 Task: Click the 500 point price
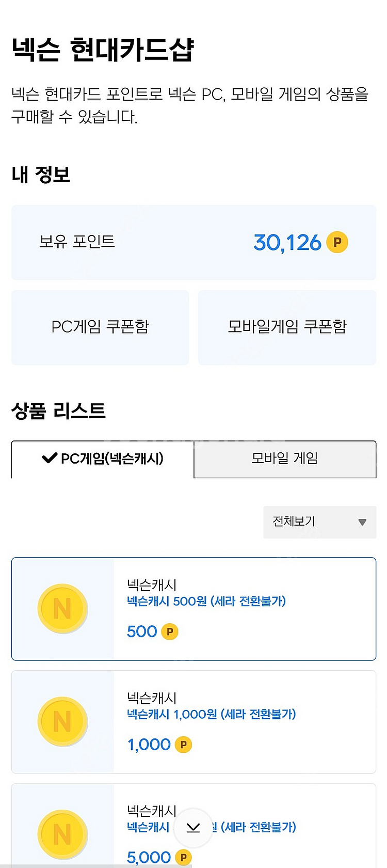pyautogui.click(x=142, y=632)
